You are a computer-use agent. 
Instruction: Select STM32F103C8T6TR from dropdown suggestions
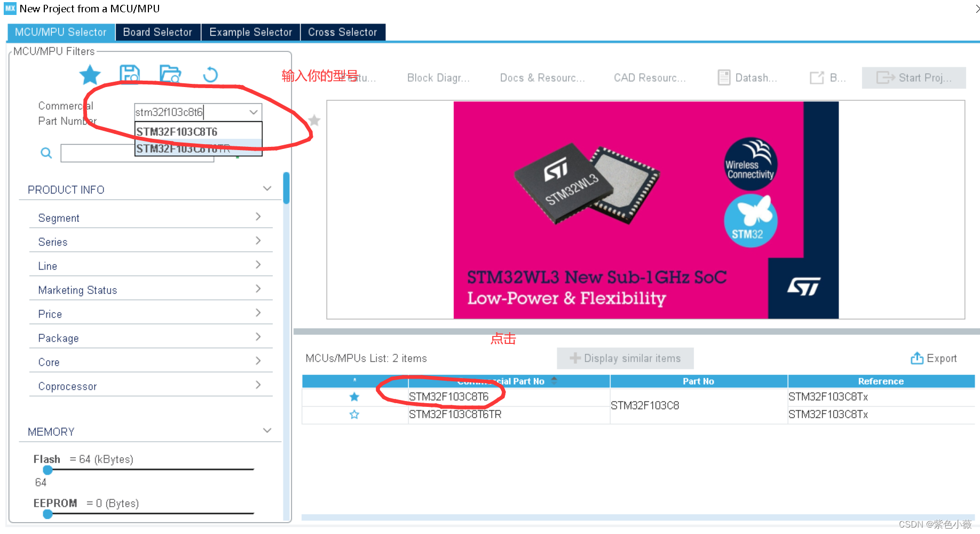click(x=198, y=148)
